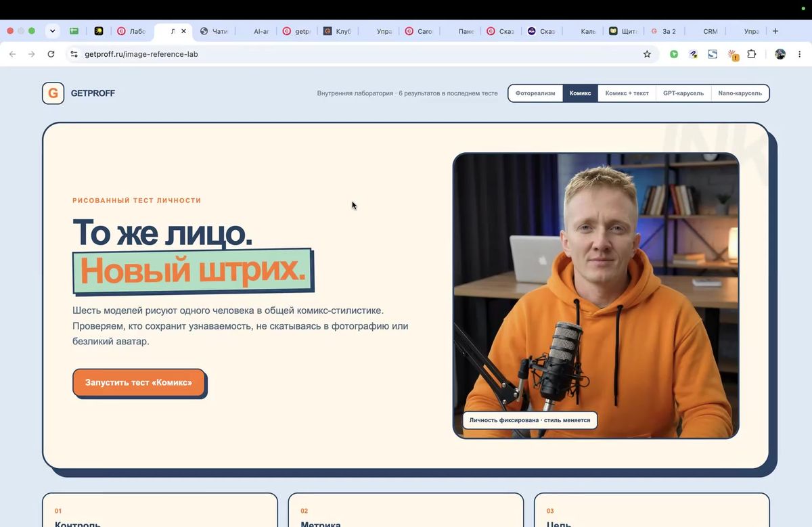Click 'Запустить тест «Комикс»' button

[139, 382]
